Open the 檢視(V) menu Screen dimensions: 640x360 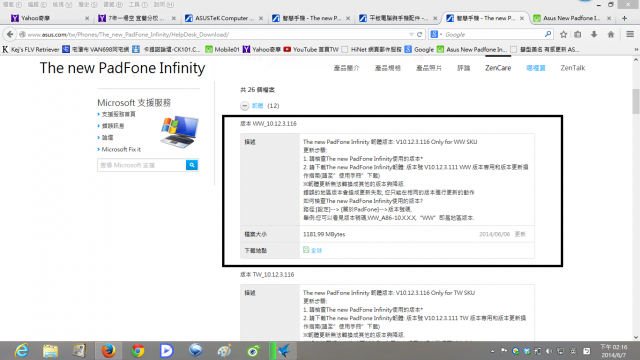[62, 4]
